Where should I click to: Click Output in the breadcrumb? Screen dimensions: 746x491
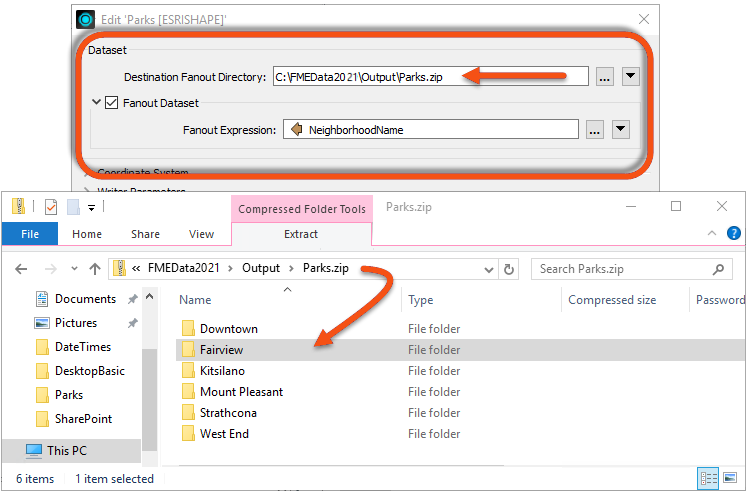click(x=261, y=268)
